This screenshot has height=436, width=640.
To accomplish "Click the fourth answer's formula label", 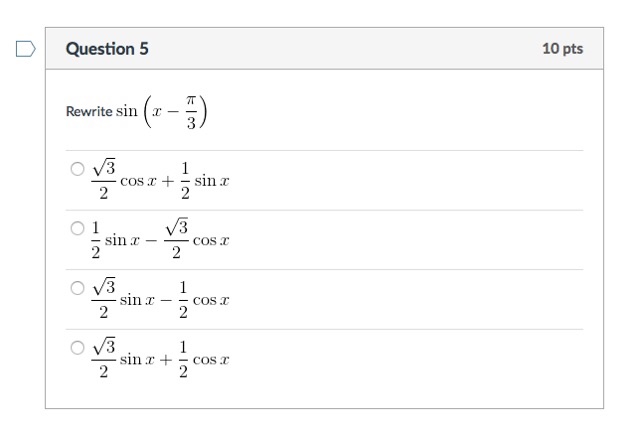I will [x=160, y=358].
